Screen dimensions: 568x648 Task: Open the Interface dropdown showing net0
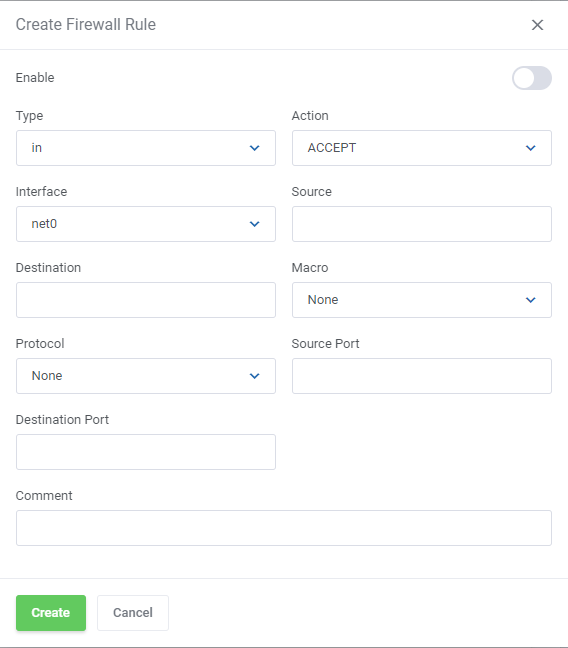click(146, 224)
